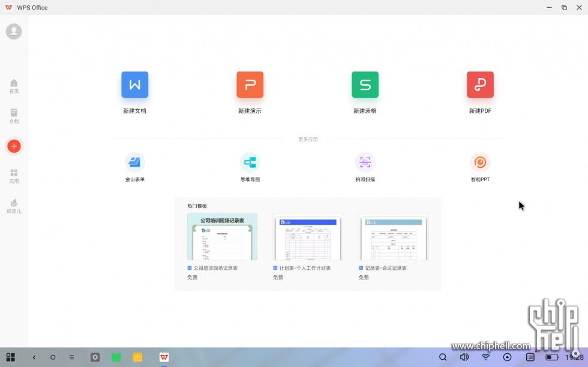Viewport: 588px width, 367px height.
Task: Click the taskbar volume speaker icon
Action: (464, 357)
